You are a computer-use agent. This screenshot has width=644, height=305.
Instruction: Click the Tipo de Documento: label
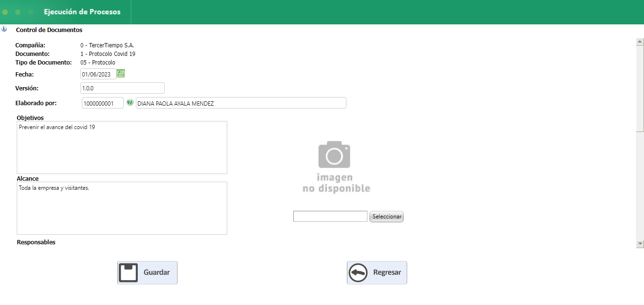coord(44,63)
